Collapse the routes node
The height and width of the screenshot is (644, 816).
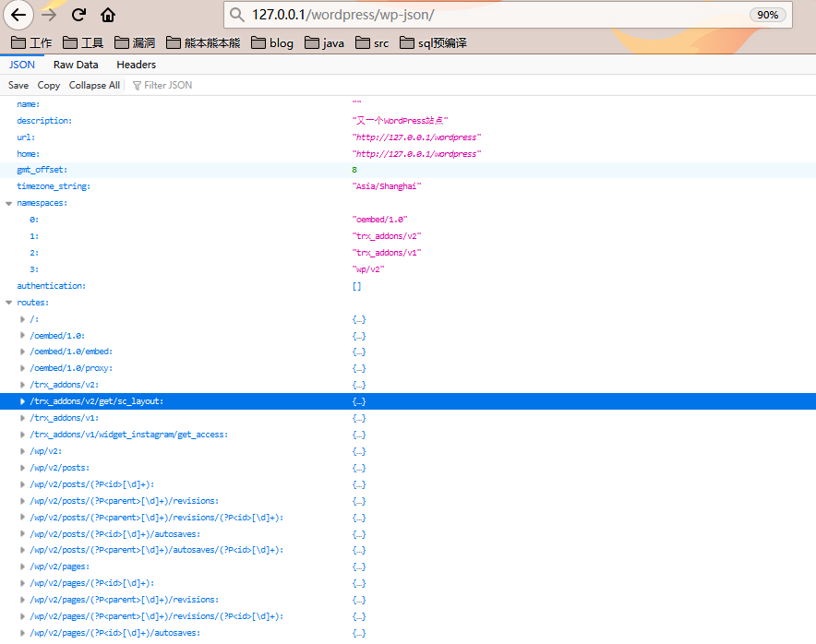(x=8, y=303)
